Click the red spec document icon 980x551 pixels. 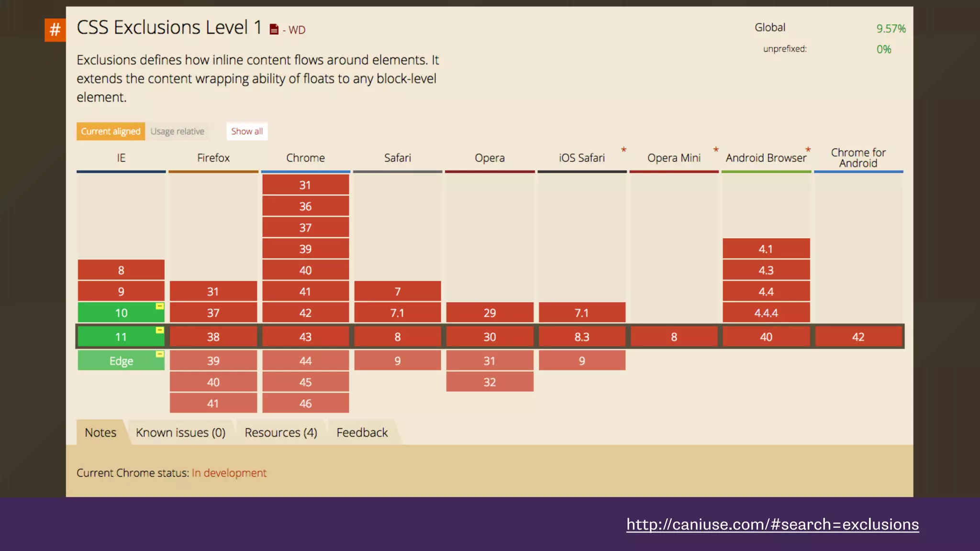click(x=274, y=30)
